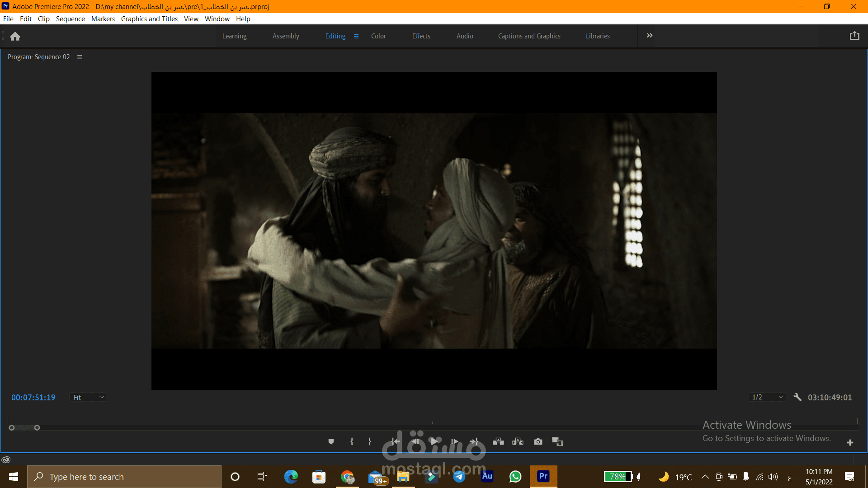Screen dimensions: 868x488
Task: Click the Mark Out bracket icon
Action: click(x=370, y=441)
